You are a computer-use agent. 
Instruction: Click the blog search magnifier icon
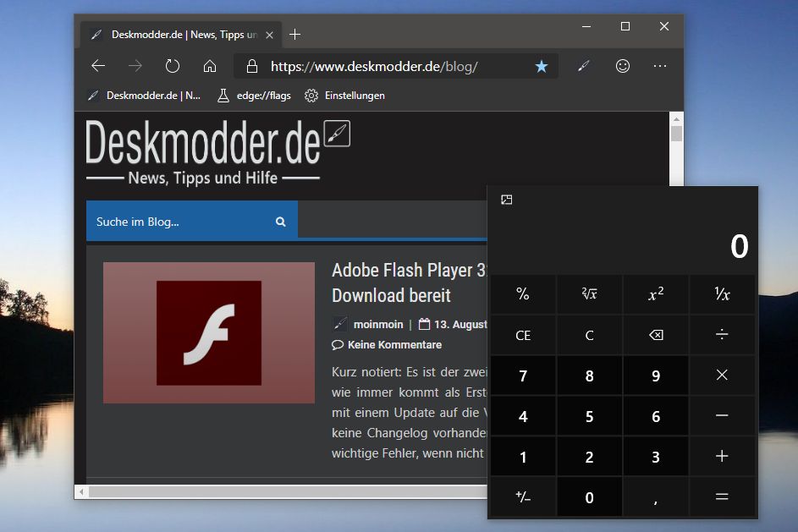(x=280, y=222)
